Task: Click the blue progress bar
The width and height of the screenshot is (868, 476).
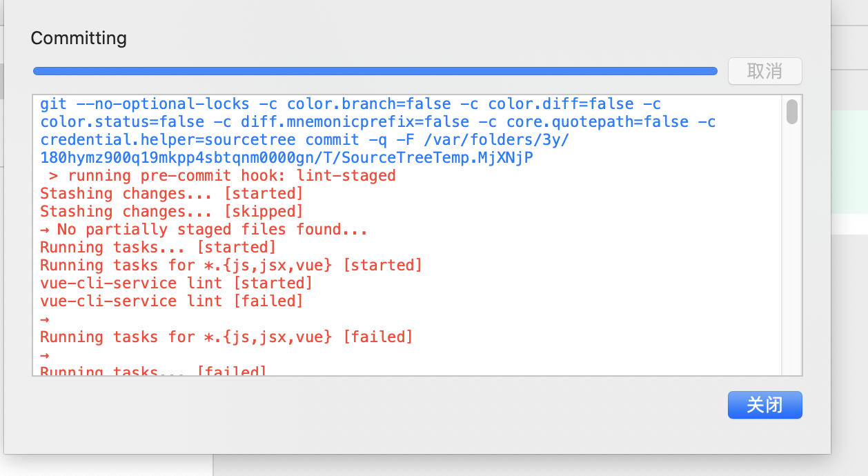Action: pos(375,70)
